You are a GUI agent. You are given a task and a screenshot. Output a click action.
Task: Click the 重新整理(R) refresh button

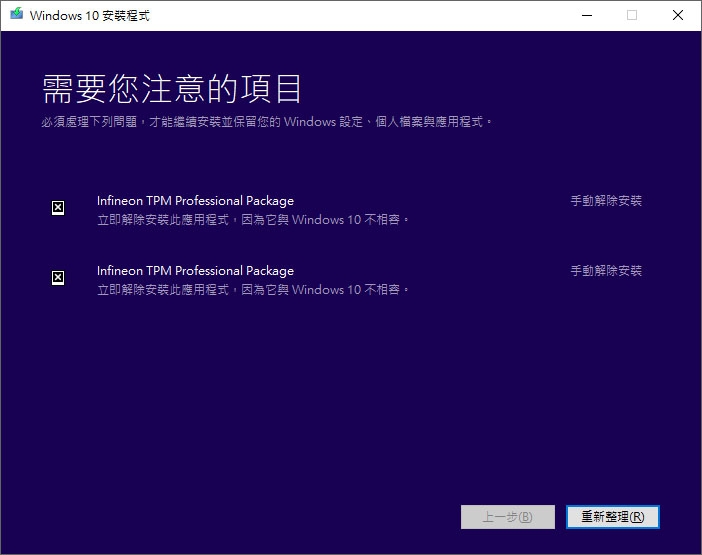[612, 517]
